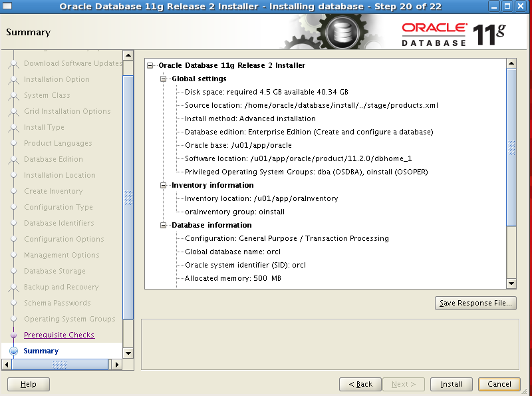The height and width of the screenshot is (396, 532).
Task: Select the Backup and Recovery step
Action: click(x=61, y=287)
